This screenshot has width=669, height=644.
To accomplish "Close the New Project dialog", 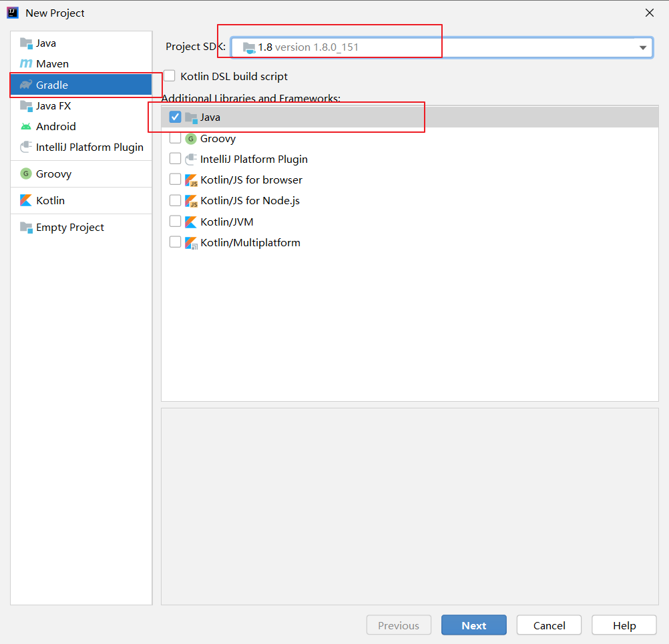I will [650, 13].
